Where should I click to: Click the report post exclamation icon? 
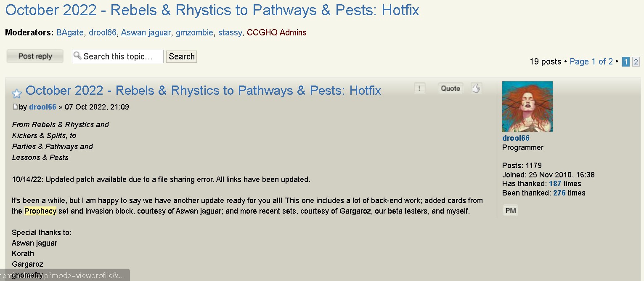click(419, 88)
